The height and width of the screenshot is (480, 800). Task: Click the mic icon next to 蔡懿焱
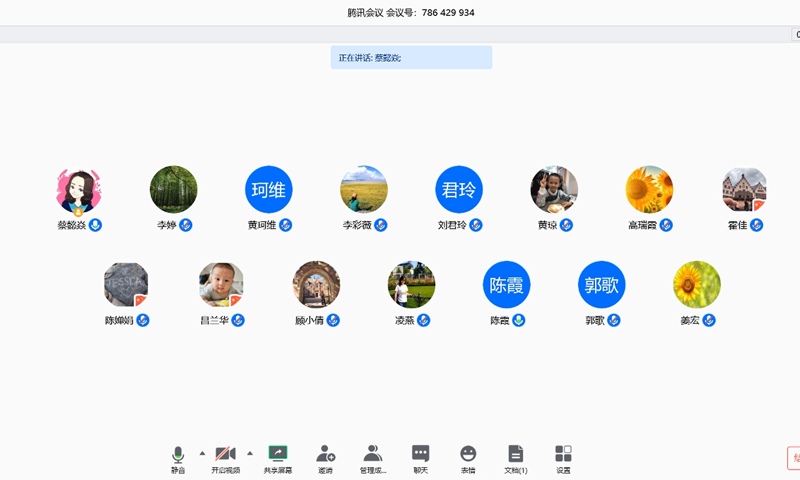tap(96, 225)
